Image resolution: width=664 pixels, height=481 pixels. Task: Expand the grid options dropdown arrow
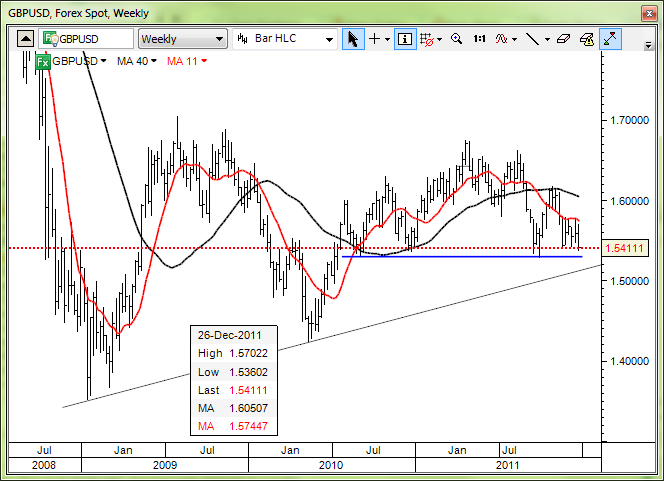click(x=440, y=39)
